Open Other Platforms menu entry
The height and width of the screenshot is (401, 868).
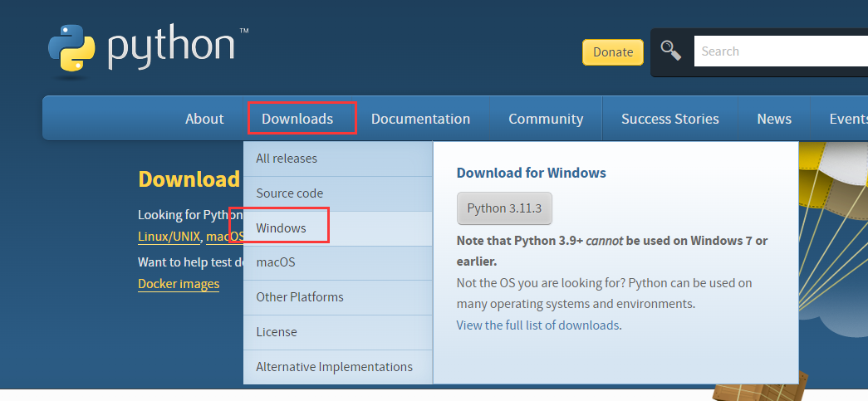point(300,297)
